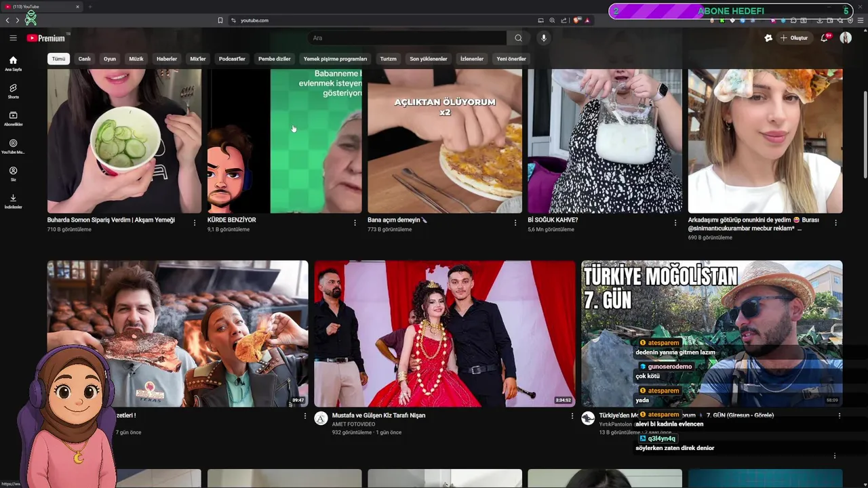868x488 pixels.
Task: Open Bİ SOĞUK KAHVE? title
Action: pyautogui.click(x=553, y=220)
